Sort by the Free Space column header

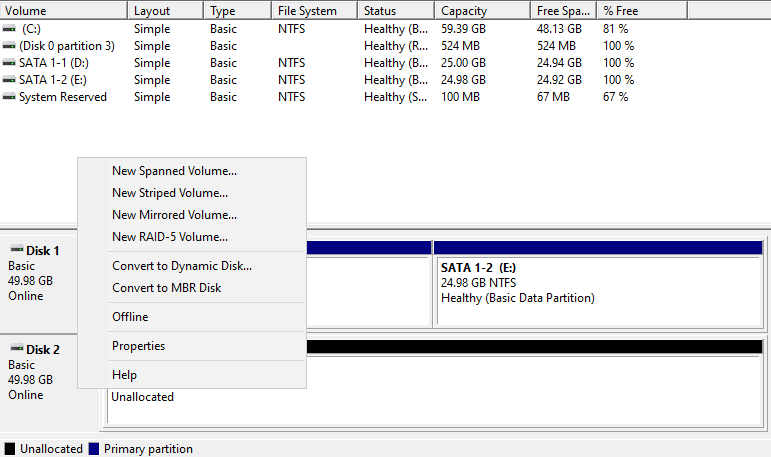click(563, 10)
